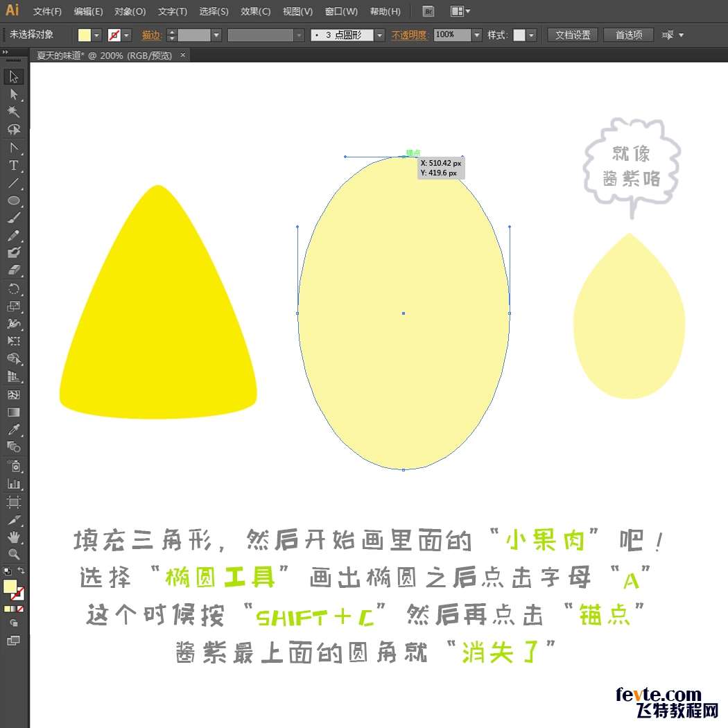The height and width of the screenshot is (728, 728).
Task: Open the 效果(C) menu
Action: (255, 11)
